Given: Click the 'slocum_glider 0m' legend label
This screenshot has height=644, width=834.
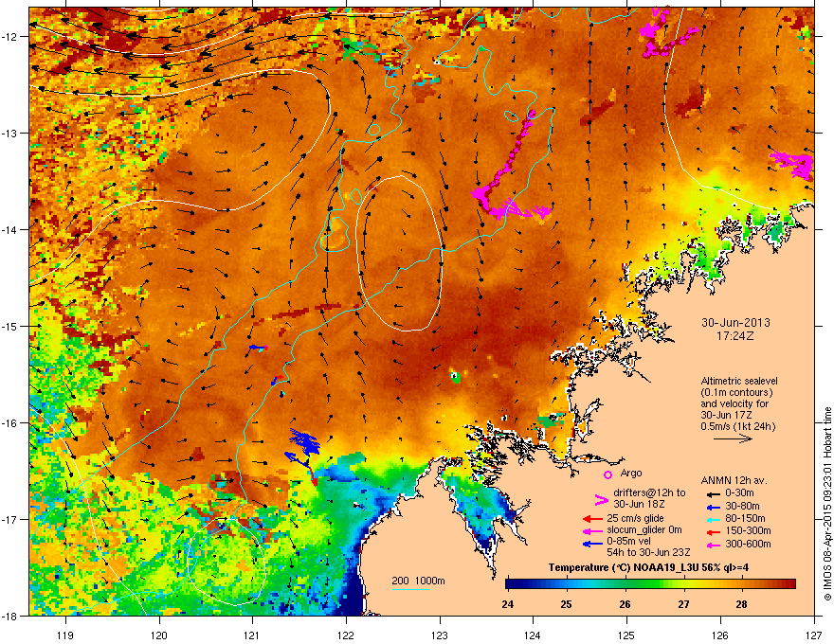Looking at the screenshot, I should [644, 530].
